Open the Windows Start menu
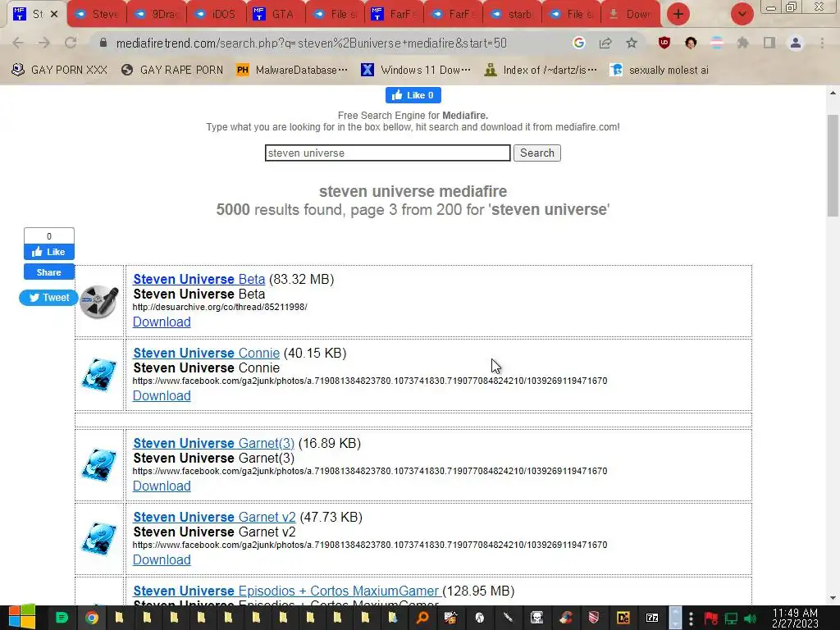 point(22,618)
